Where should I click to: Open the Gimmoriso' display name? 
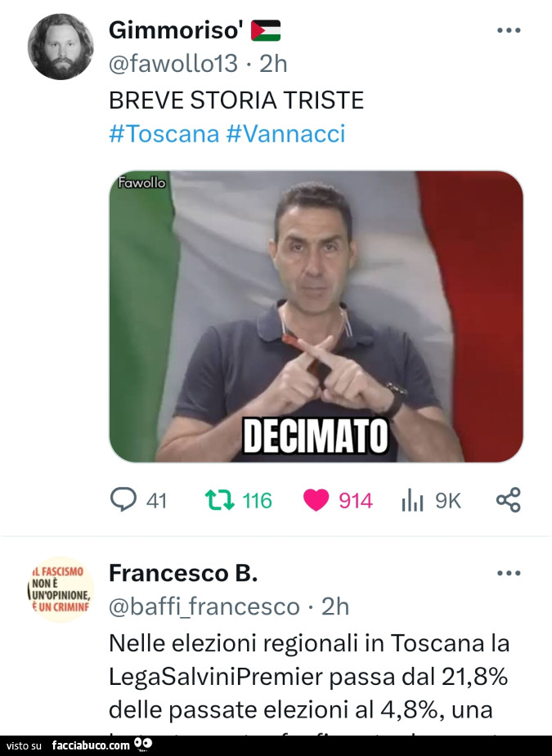click(x=176, y=30)
